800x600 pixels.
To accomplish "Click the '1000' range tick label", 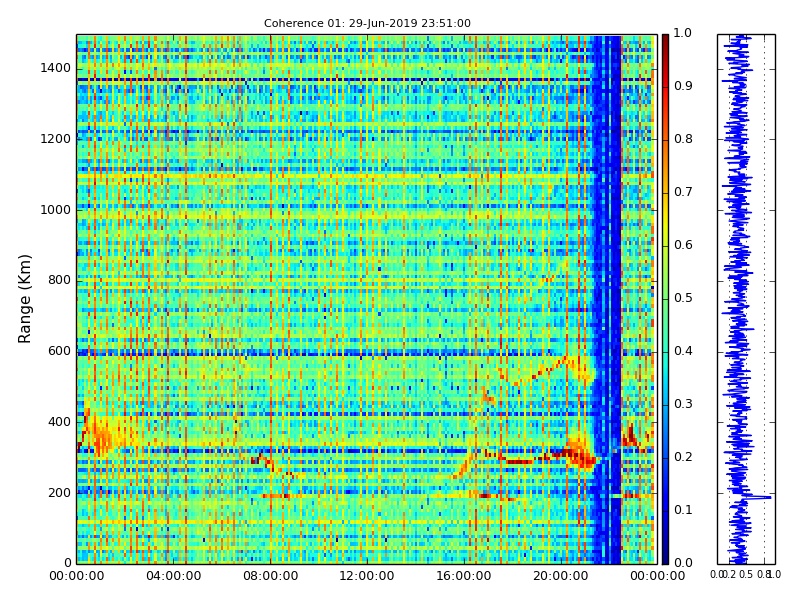I will tap(55, 210).
